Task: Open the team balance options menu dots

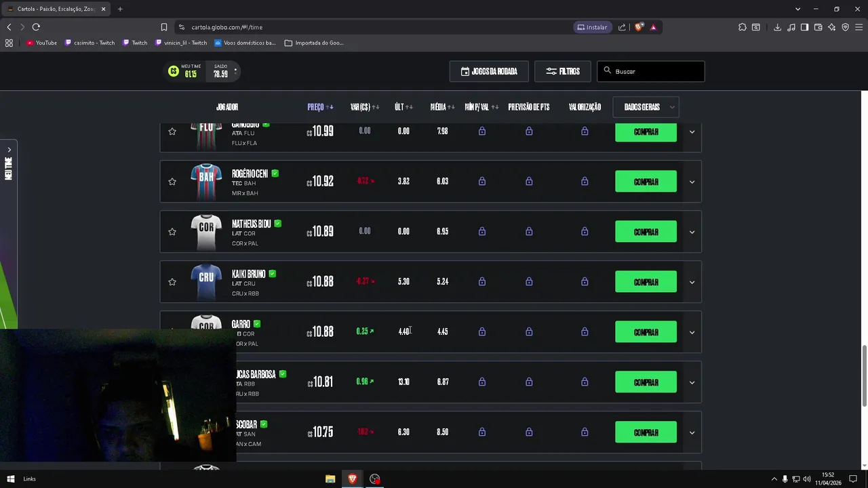Action: coord(235,71)
